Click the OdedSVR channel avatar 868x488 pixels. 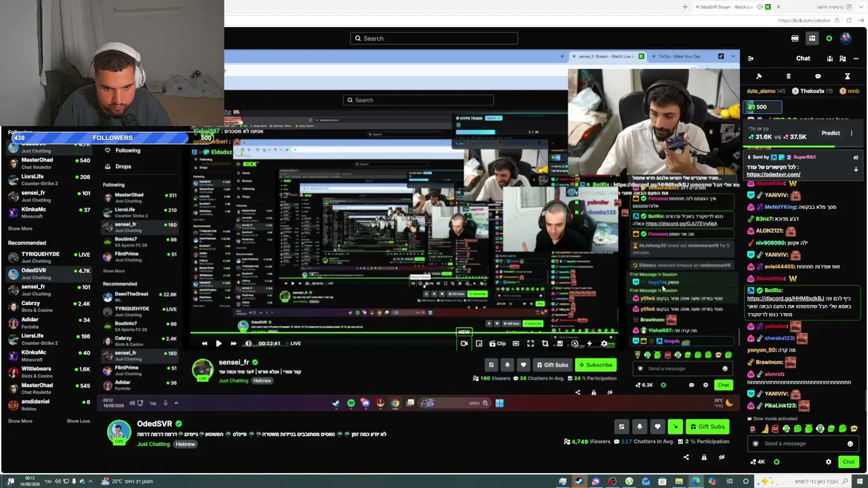tap(119, 432)
